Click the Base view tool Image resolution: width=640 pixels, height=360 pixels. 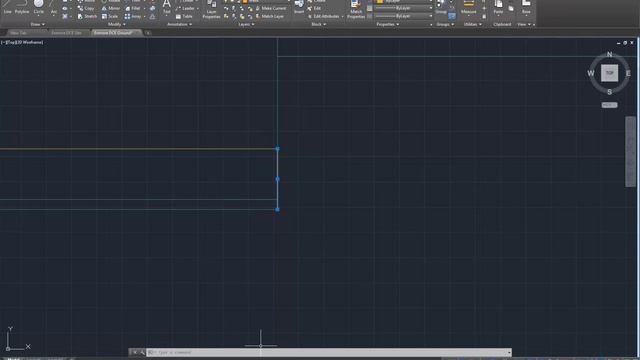click(x=526, y=7)
